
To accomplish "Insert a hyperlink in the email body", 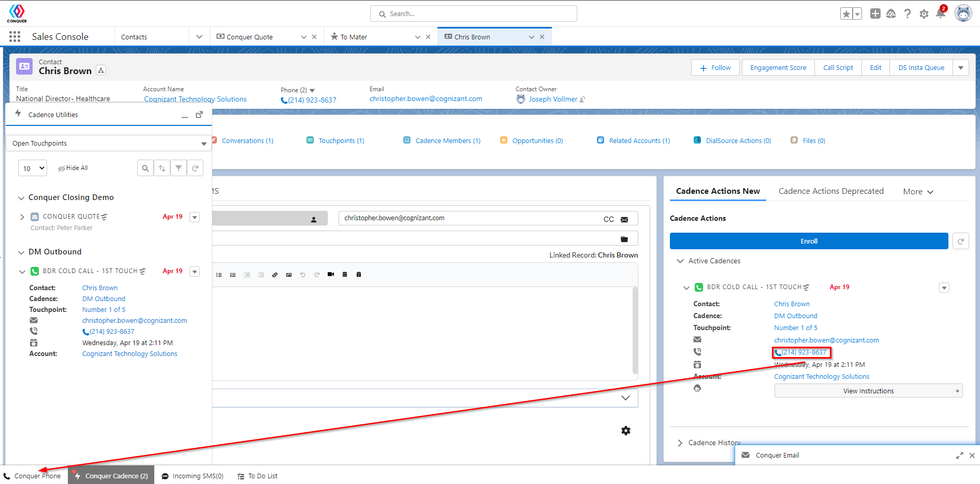I will click(x=275, y=275).
